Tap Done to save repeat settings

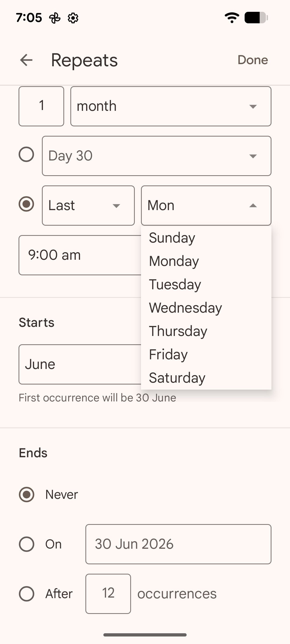click(253, 60)
